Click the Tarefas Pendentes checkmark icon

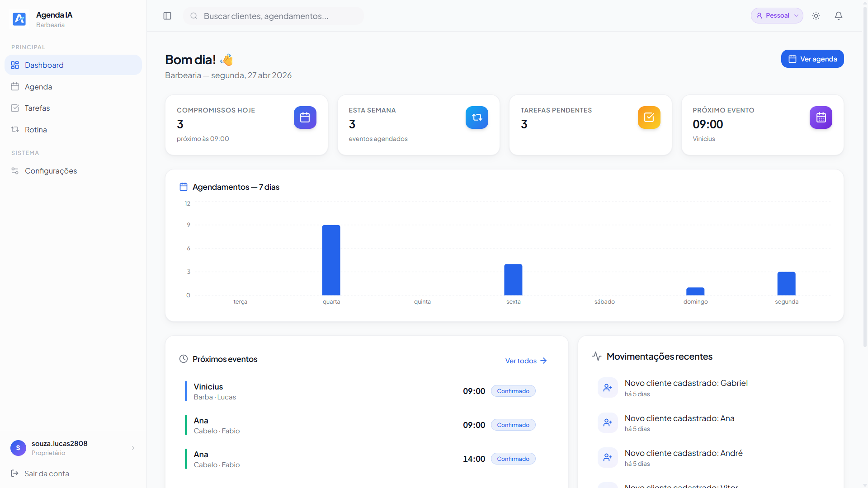click(x=649, y=117)
